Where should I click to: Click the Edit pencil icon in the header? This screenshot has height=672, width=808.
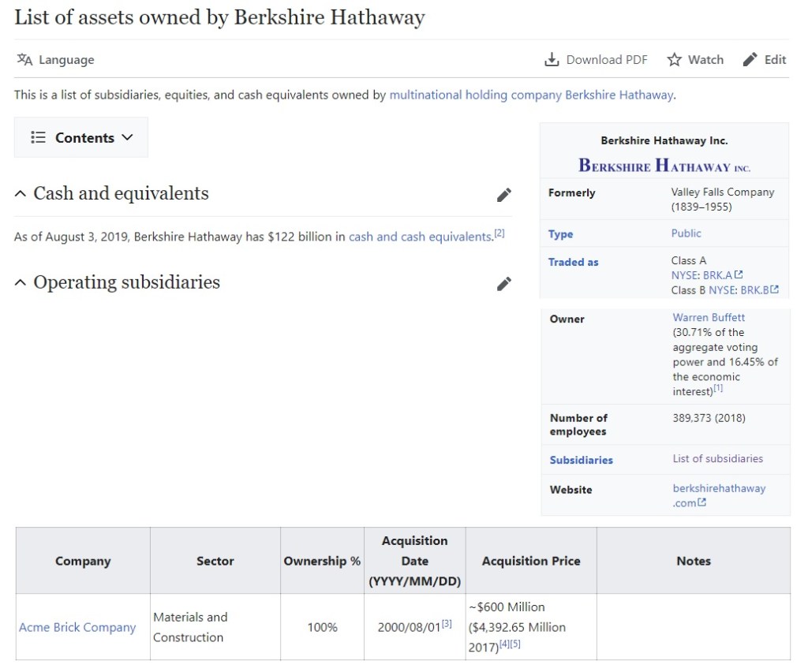pos(750,60)
